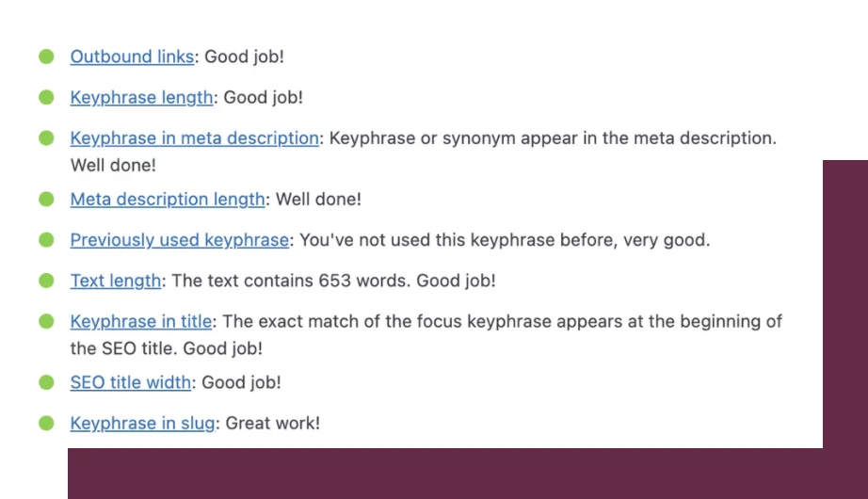Click green bullet next to Meta description length
This screenshot has height=499, width=868.
pos(46,200)
